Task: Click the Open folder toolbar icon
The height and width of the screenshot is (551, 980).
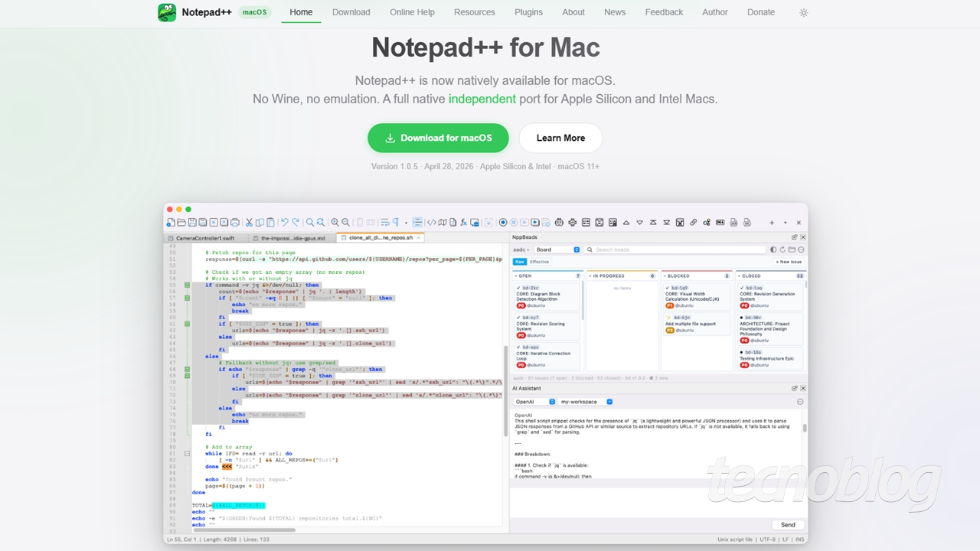Action: 181,222
